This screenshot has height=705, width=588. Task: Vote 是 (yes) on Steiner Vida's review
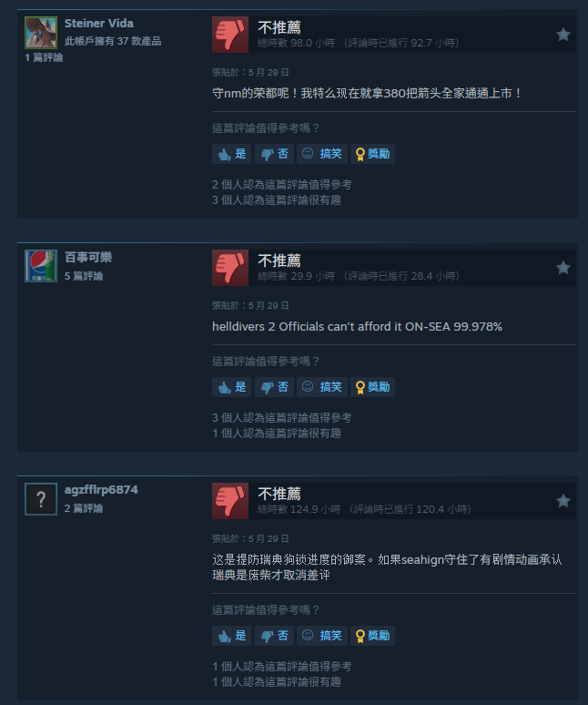231,154
